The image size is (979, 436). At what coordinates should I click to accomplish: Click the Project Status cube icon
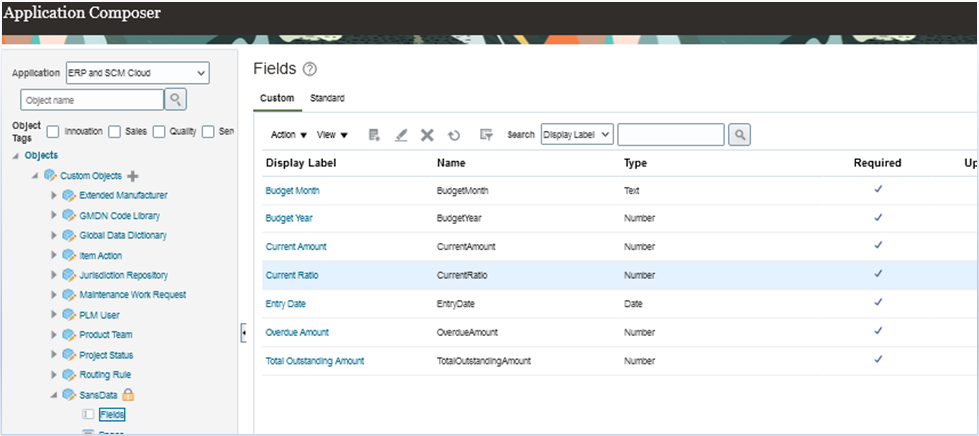(x=69, y=355)
